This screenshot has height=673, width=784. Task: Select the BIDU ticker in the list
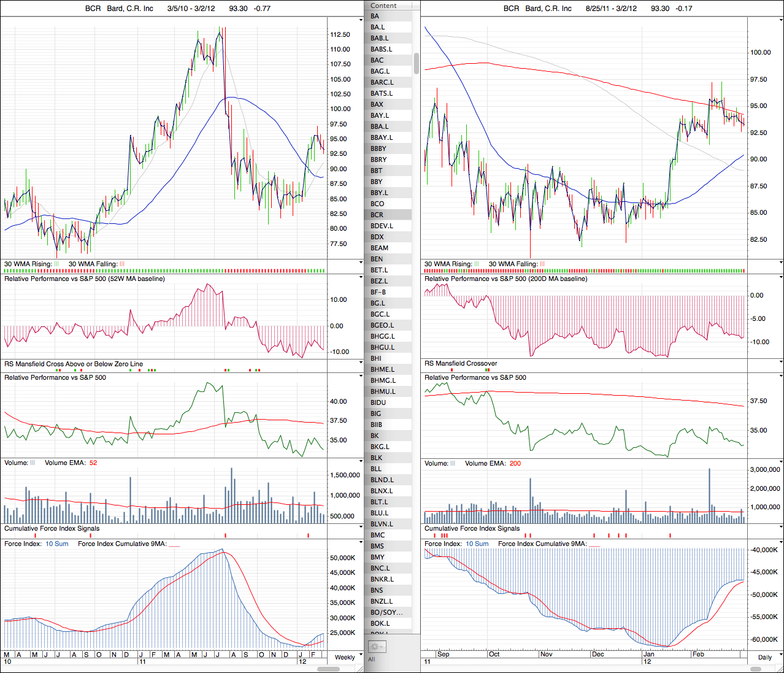click(379, 402)
